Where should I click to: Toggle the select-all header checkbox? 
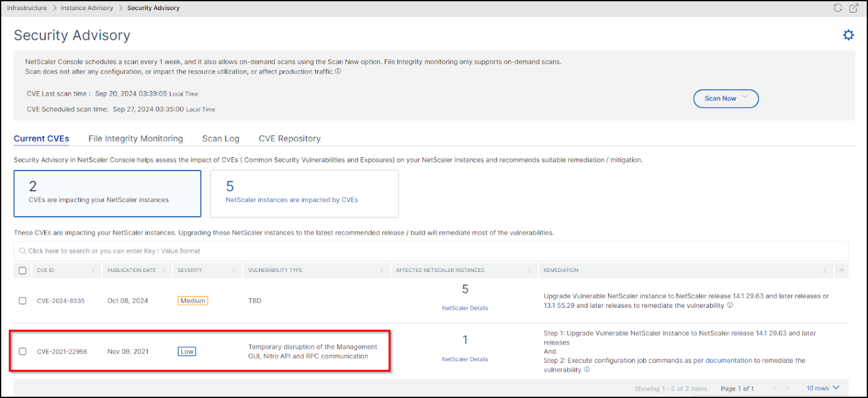point(23,270)
